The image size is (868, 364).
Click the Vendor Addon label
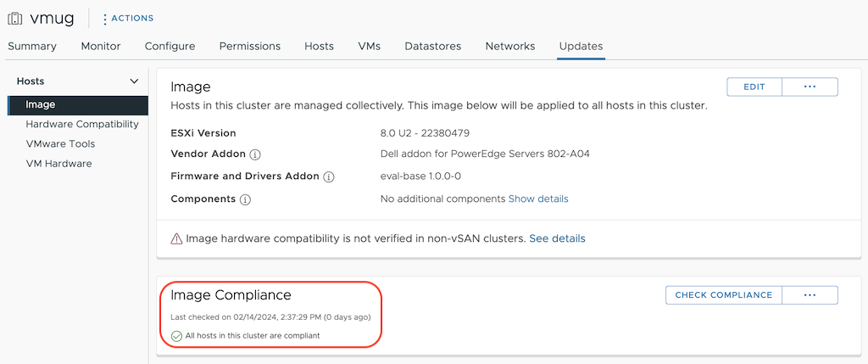(x=209, y=154)
